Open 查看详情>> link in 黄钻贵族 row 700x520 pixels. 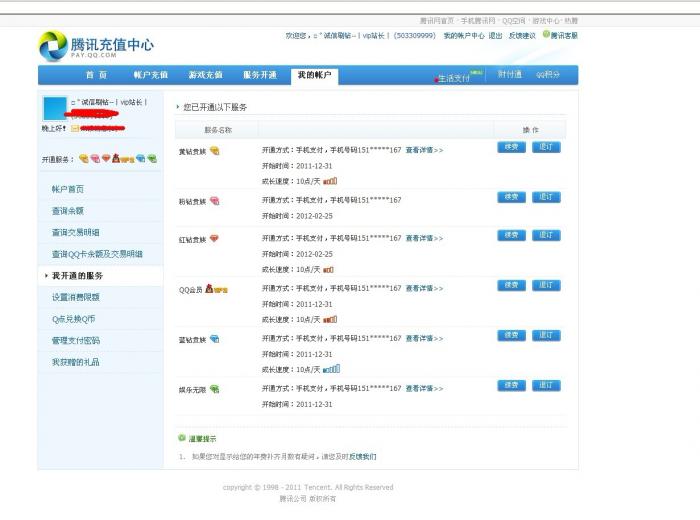pyautogui.click(x=425, y=150)
